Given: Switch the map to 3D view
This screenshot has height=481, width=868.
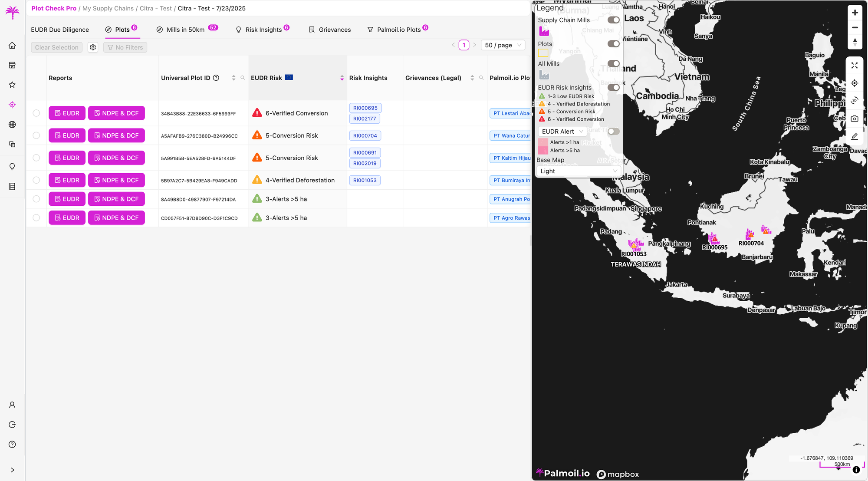Looking at the screenshot, I should 855,101.
